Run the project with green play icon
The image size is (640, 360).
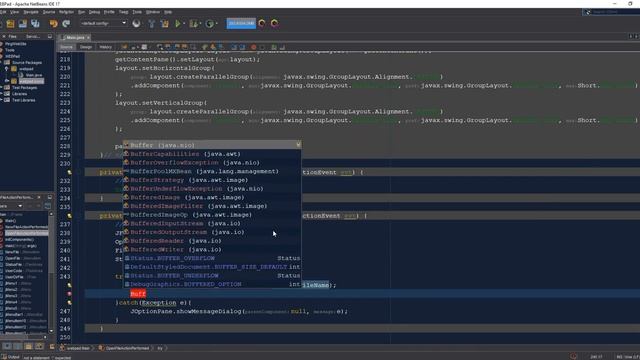pyautogui.click(x=178, y=24)
